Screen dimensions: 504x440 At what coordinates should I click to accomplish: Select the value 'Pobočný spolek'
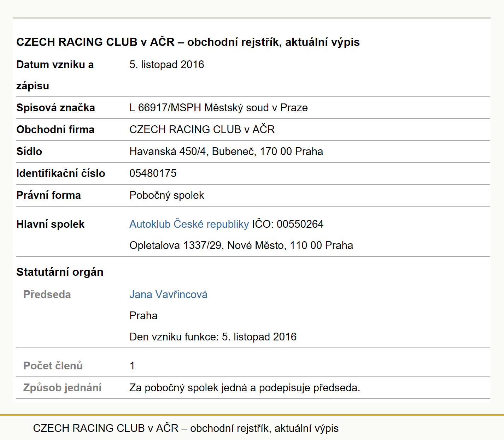coord(167,195)
